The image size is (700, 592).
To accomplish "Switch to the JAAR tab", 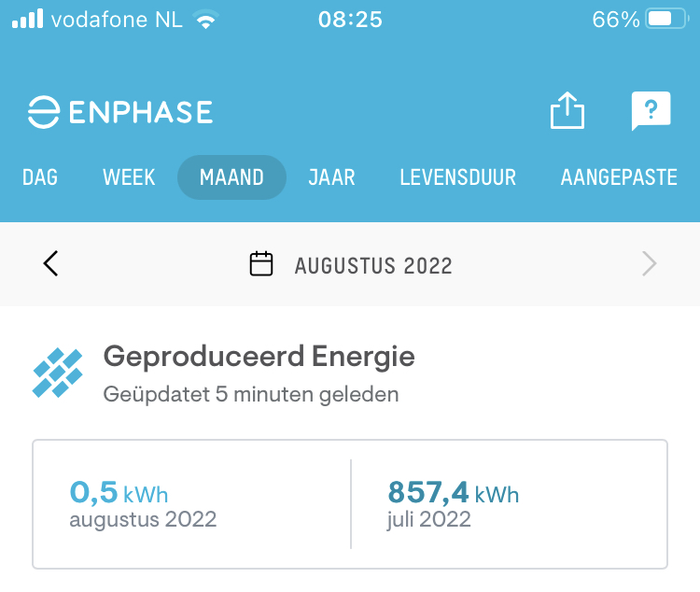I will [331, 177].
